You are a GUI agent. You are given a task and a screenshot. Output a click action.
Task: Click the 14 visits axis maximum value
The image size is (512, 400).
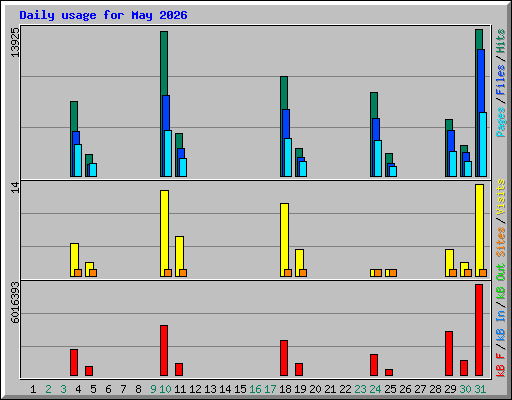pyautogui.click(x=15, y=188)
